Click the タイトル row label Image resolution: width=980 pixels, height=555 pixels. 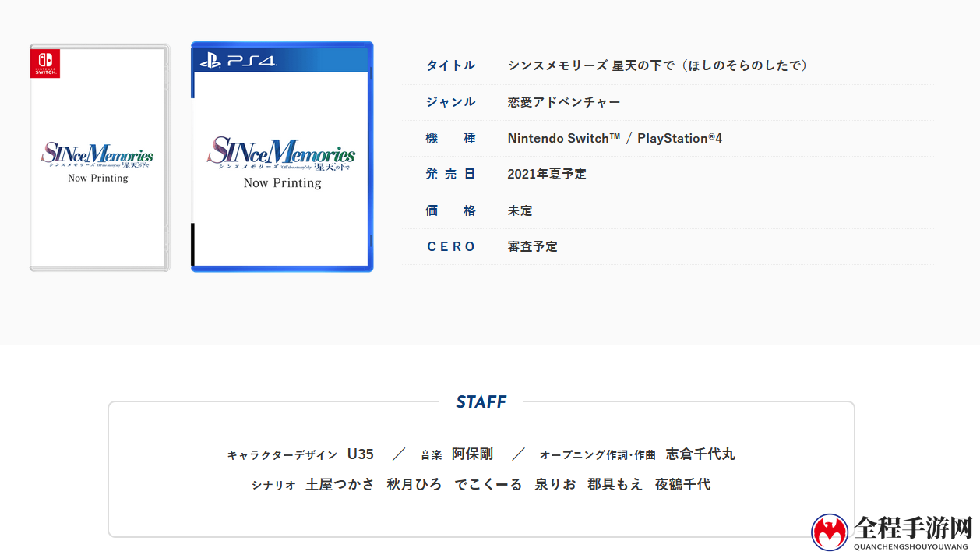(450, 65)
